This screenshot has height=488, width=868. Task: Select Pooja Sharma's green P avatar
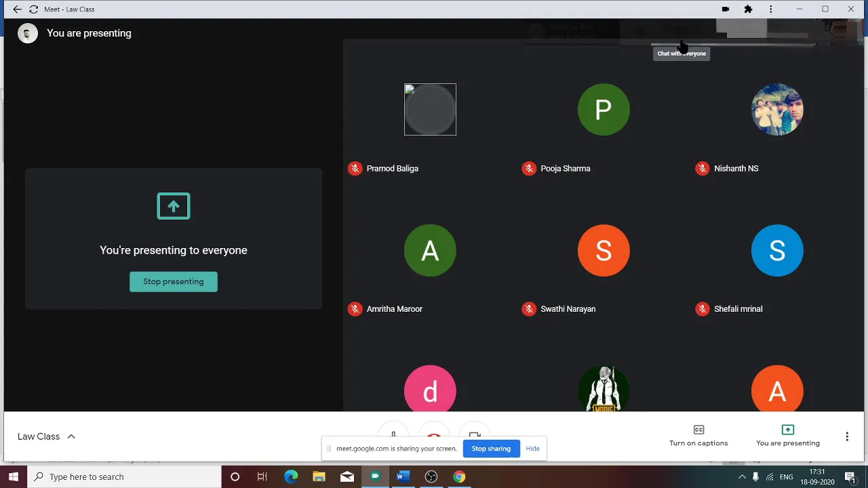(x=604, y=109)
